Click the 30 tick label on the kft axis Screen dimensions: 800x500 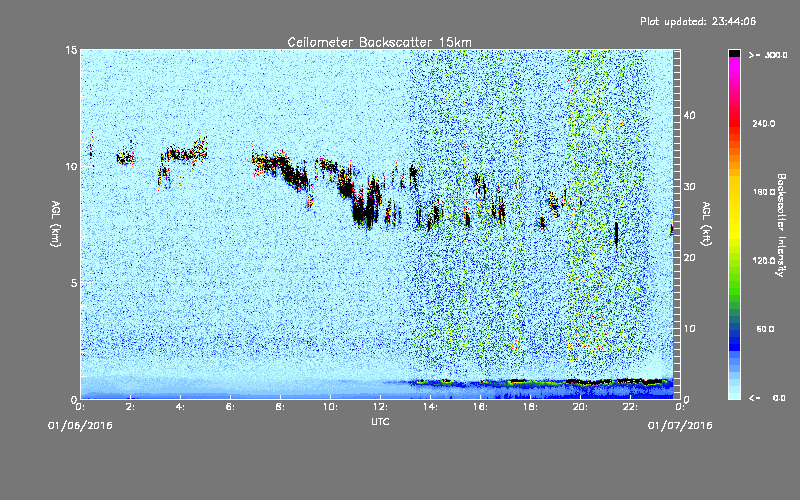[689, 186]
